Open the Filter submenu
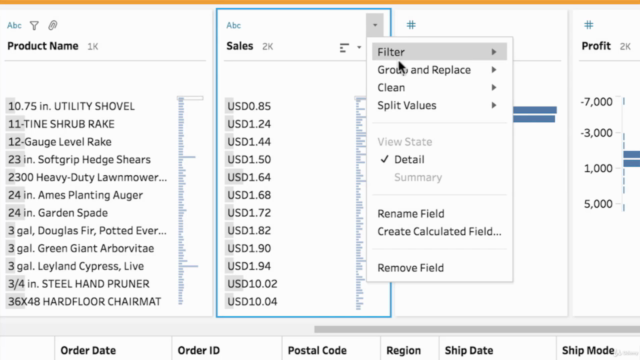This screenshot has width=640, height=360. pos(439,52)
